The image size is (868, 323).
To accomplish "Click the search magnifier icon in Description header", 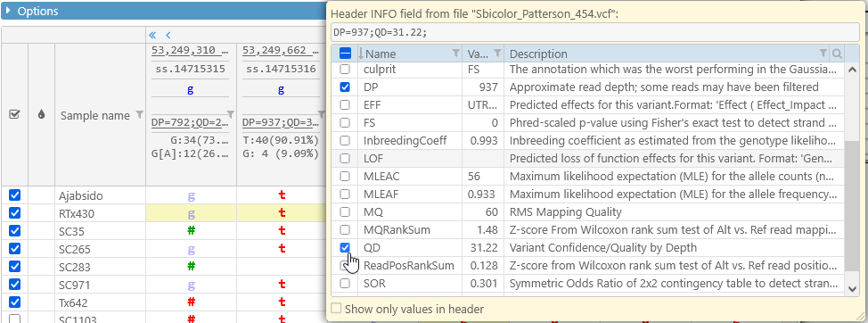I will click(837, 54).
